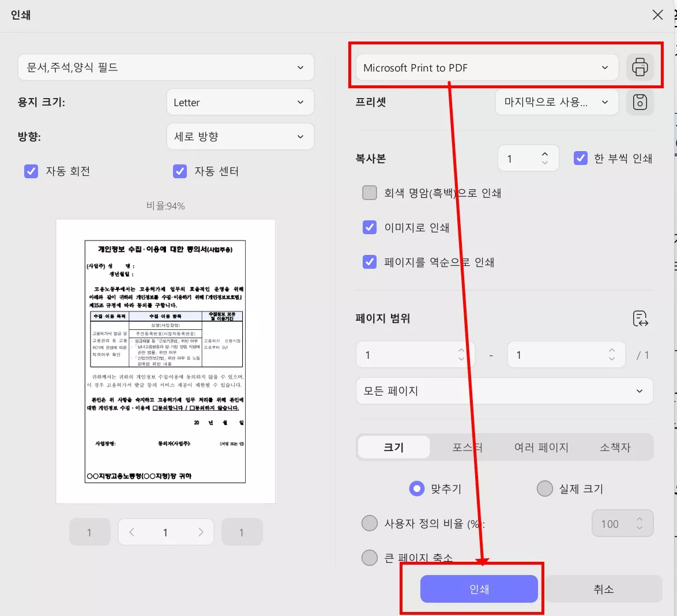Uncheck print pages in reverse order
The image size is (677, 616).
369,262
